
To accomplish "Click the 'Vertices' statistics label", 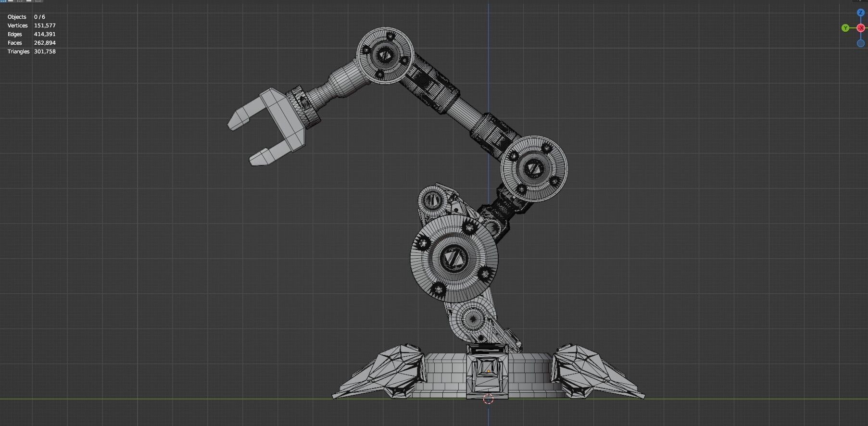I will click(x=18, y=25).
